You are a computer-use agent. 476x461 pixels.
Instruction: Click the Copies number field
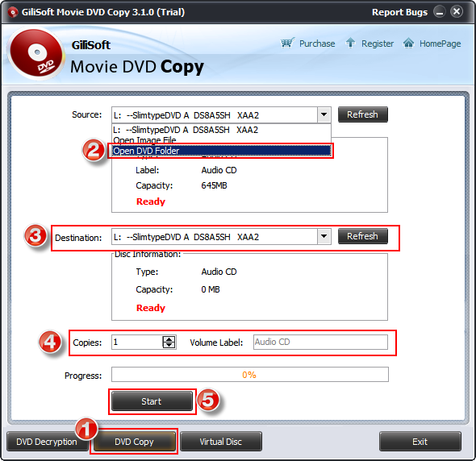point(137,342)
